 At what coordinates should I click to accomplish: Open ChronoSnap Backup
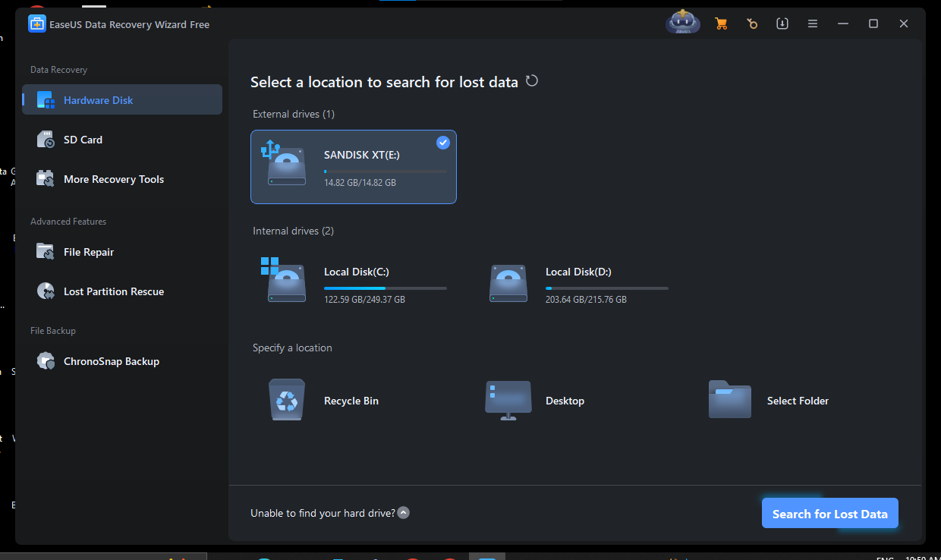pos(122,361)
